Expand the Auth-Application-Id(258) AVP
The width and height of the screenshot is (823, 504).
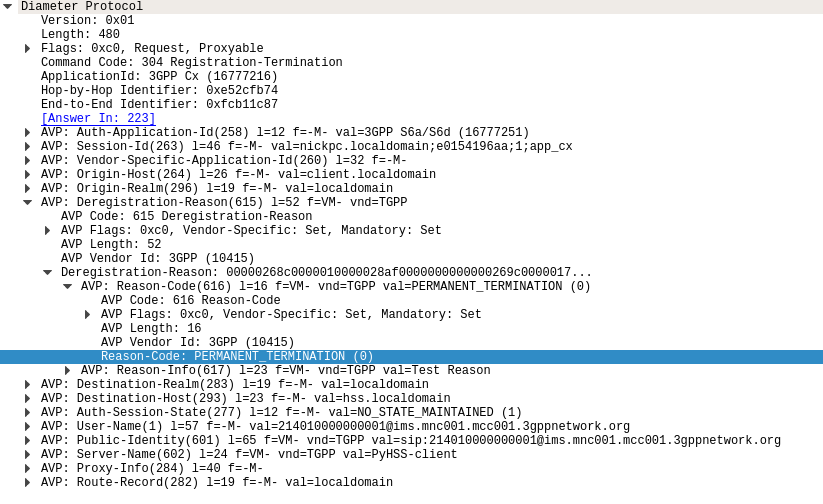pyautogui.click(x=27, y=132)
